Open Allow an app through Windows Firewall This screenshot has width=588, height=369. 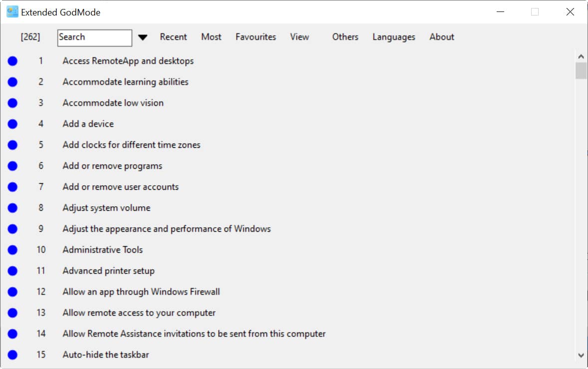coord(141,292)
